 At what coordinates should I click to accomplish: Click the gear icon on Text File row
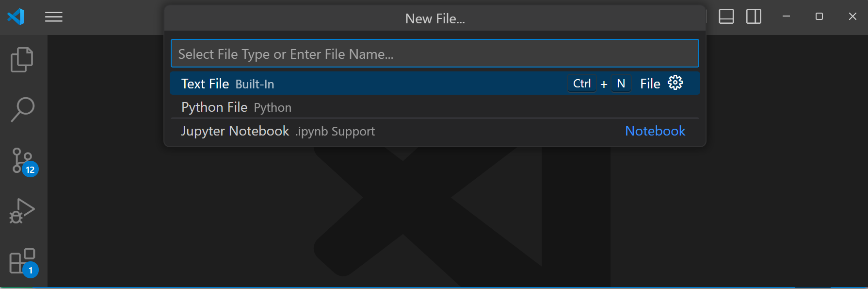(675, 83)
